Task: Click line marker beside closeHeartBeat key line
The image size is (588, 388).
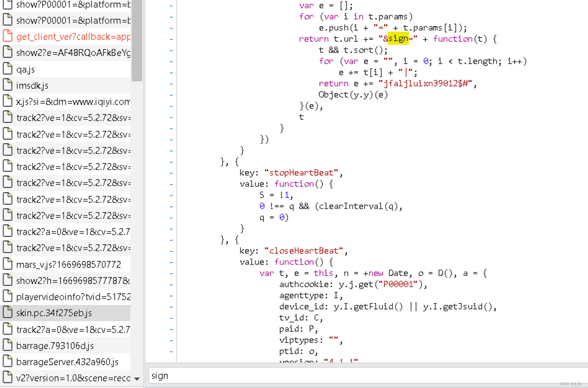Action: point(171,251)
